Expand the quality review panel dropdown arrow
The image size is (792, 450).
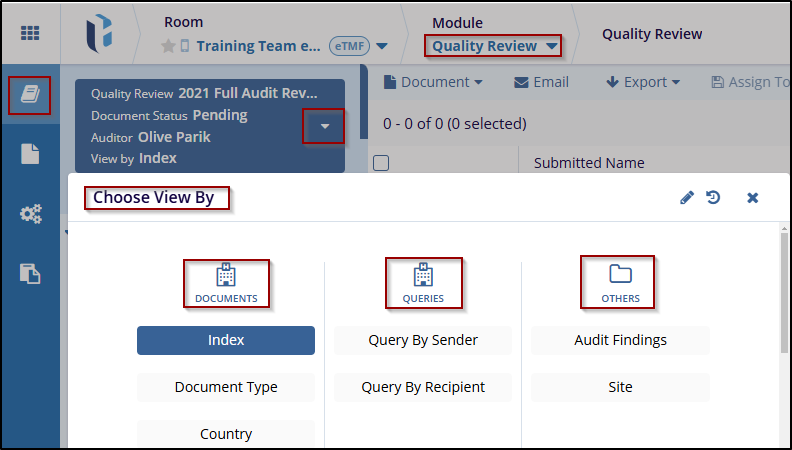(324, 127)
